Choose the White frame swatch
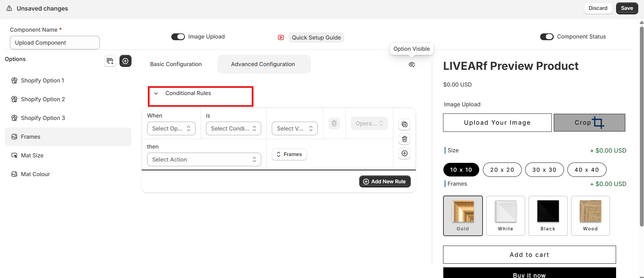This screenshot has width=644, height=278. 506,216
